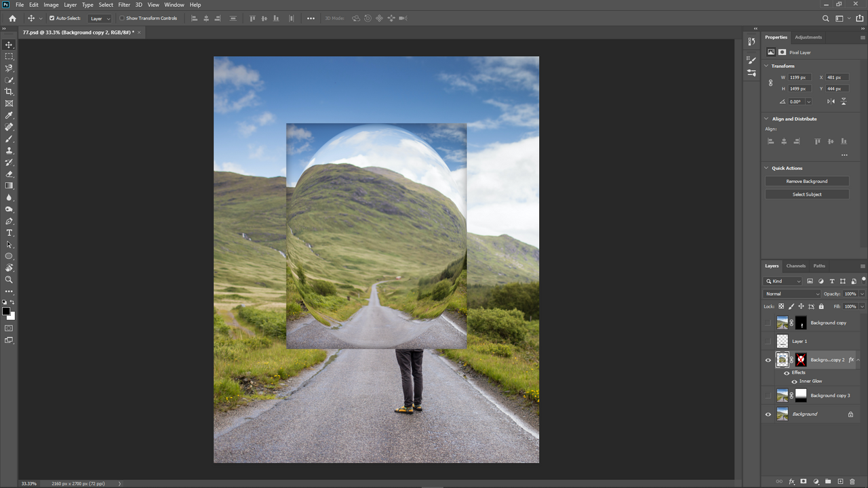Show the Layer 1 visibility toggle

click(x=768, y=341)
